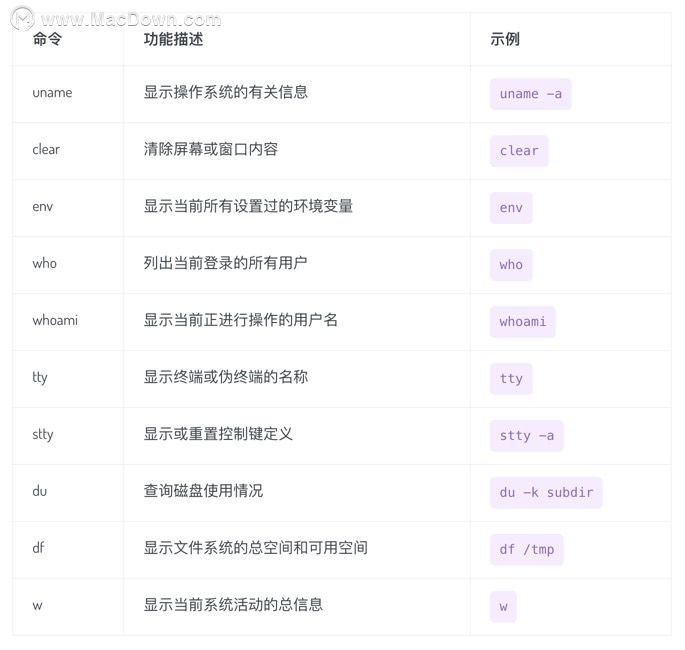Select the description 查询磁盘使用情况
Image resolution: width=685 pixels, height=650 pixels.
pos(204,491)
